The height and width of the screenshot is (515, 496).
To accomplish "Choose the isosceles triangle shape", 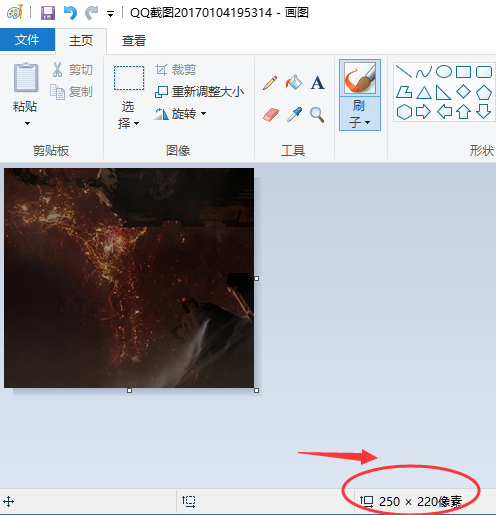I will (x=424, y=93).
